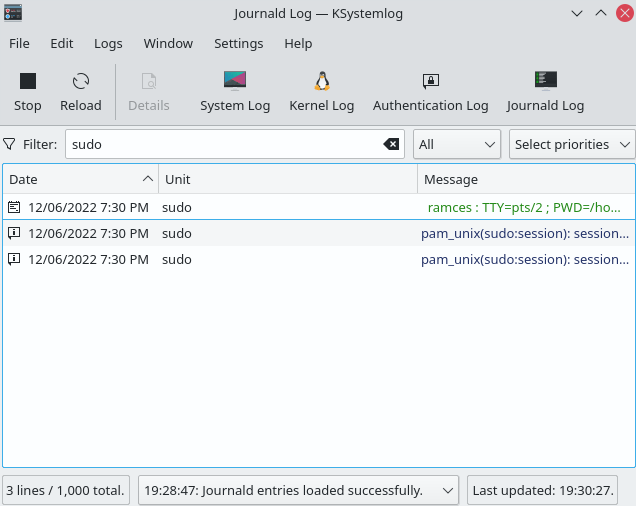Viewport: 636px width, 506px height.
Task: Open the Journald Log toolbar icon
Action: (546, 80)
